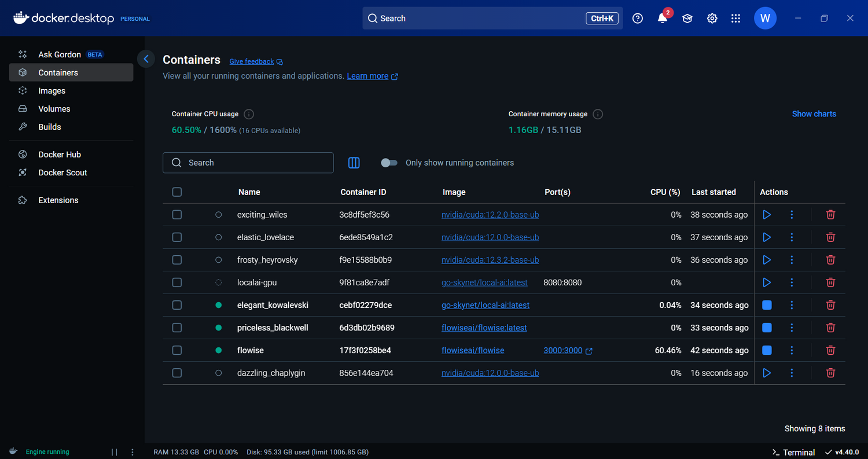This screenshot has width=868, height=459.
Task: Open the help question mark icon
Action: (x=638, y=19)
